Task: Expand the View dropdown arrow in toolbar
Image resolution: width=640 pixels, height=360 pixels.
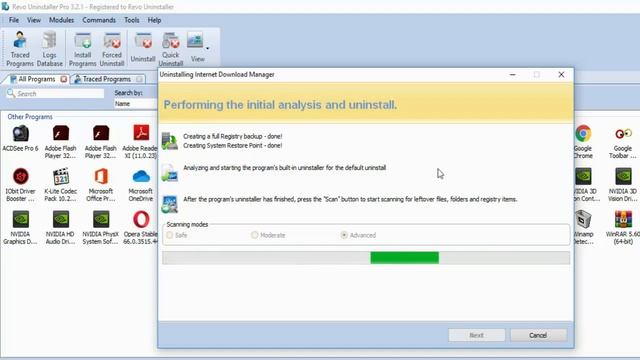Action: [x=207, y=49]
